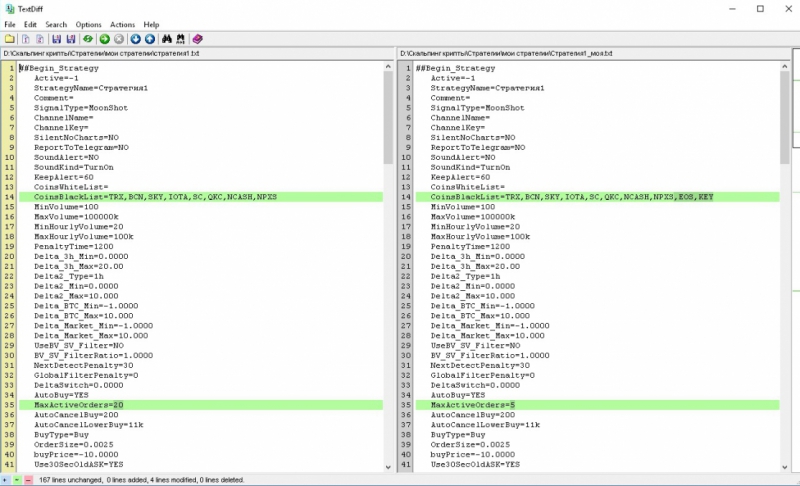This screenshot has width=800, height=486.
Task: Click 'UseBV_SV_Filter=NO' in the left pane
Action: 79,345
